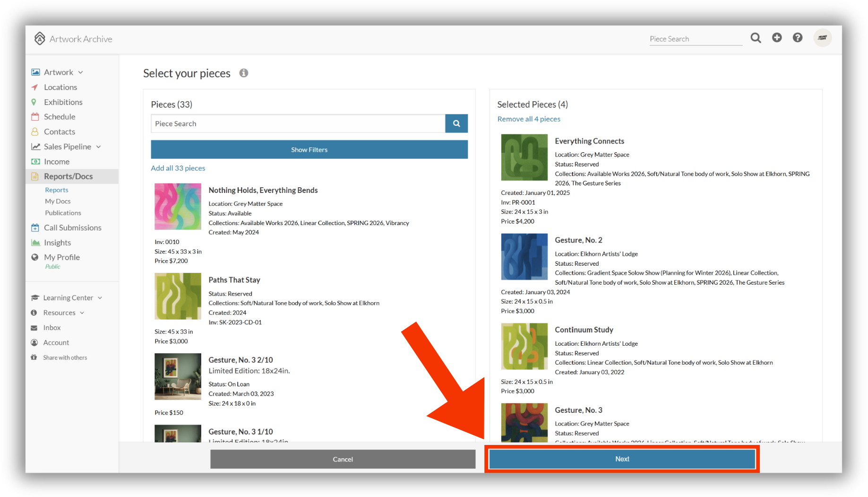The height and width of the screenshot is (497, 868).
Task: Select the Nothing Holds, Everything Bends thumbnail
Action: click(178, 207)
